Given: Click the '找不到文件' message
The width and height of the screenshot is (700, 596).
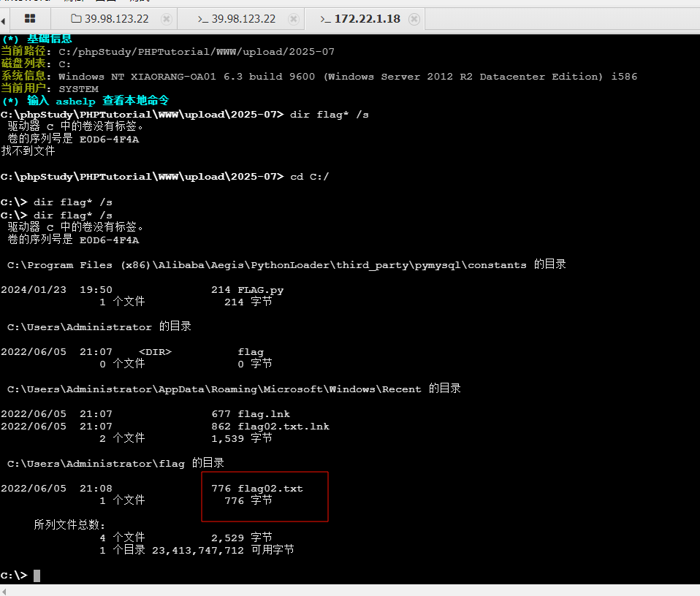Looking at the screenshot, I should tap(28, 151).
